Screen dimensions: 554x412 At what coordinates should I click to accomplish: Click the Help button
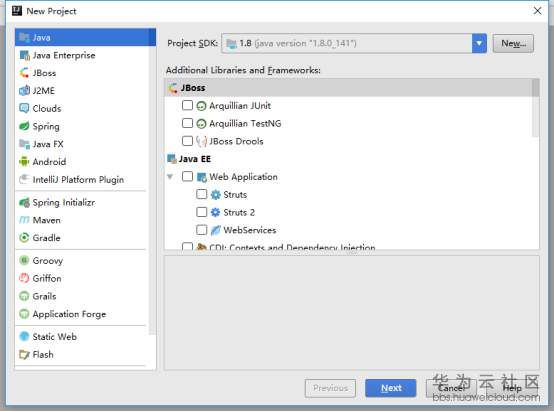point(512,388)
